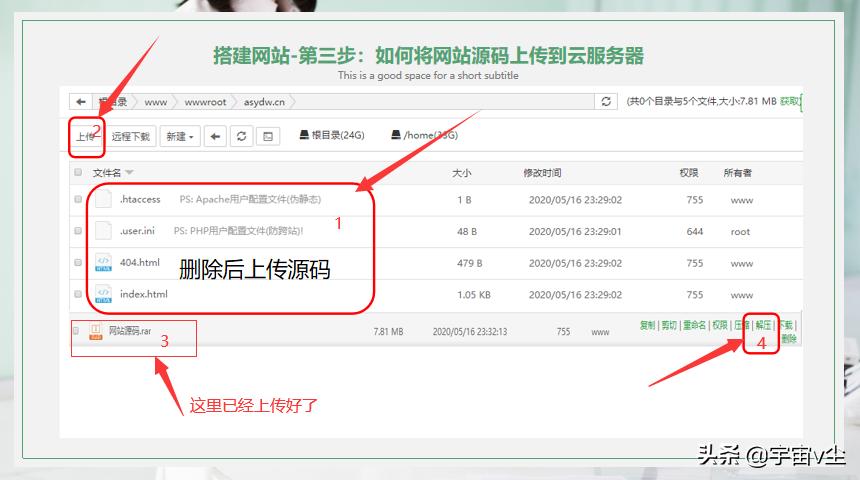Click the 修改时间 column header

click(x=542, y=173)
